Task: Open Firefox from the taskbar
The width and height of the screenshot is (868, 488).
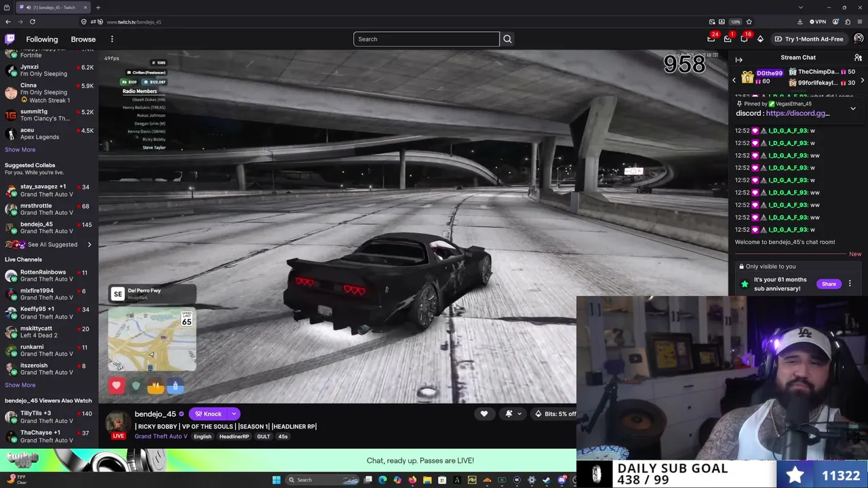Action: (x=412, y=480)
